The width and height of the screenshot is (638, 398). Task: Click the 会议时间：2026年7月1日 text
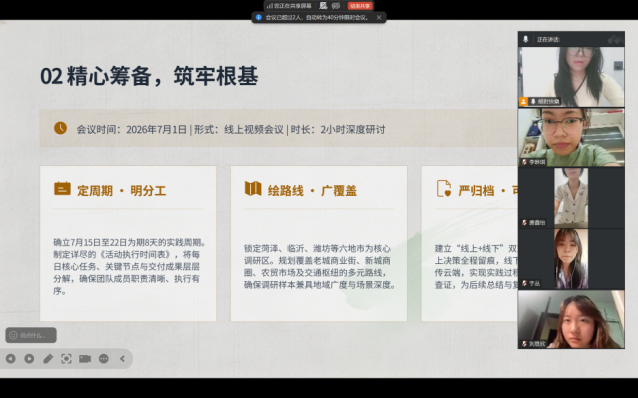click(131, 129)
